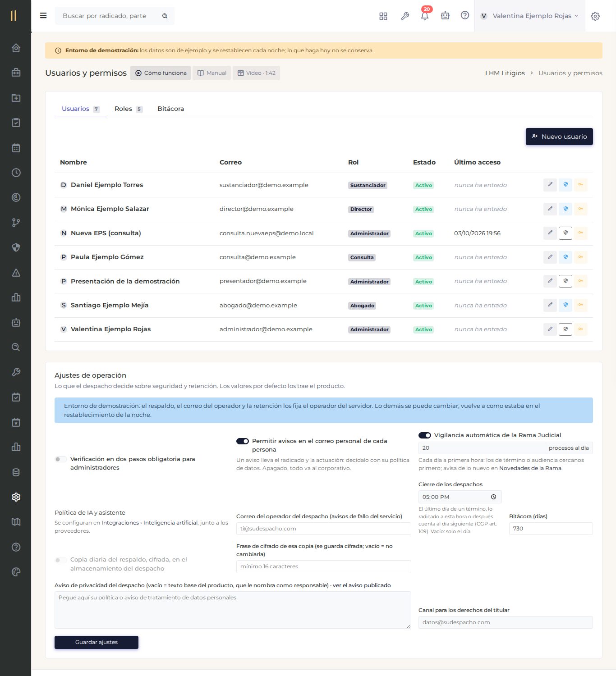
Task: Expand the Valentina Ejemplo Rojas user menu
Action: [x=529, y=16]
